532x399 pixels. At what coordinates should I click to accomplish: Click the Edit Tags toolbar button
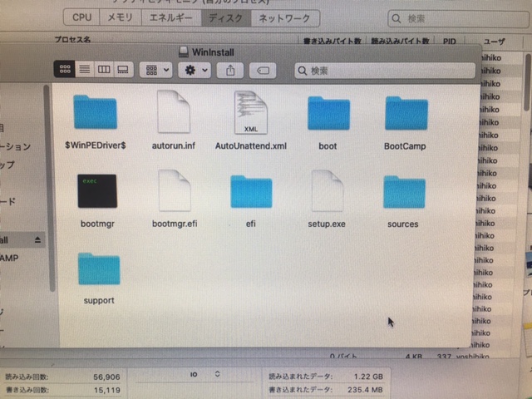point(263,71)
